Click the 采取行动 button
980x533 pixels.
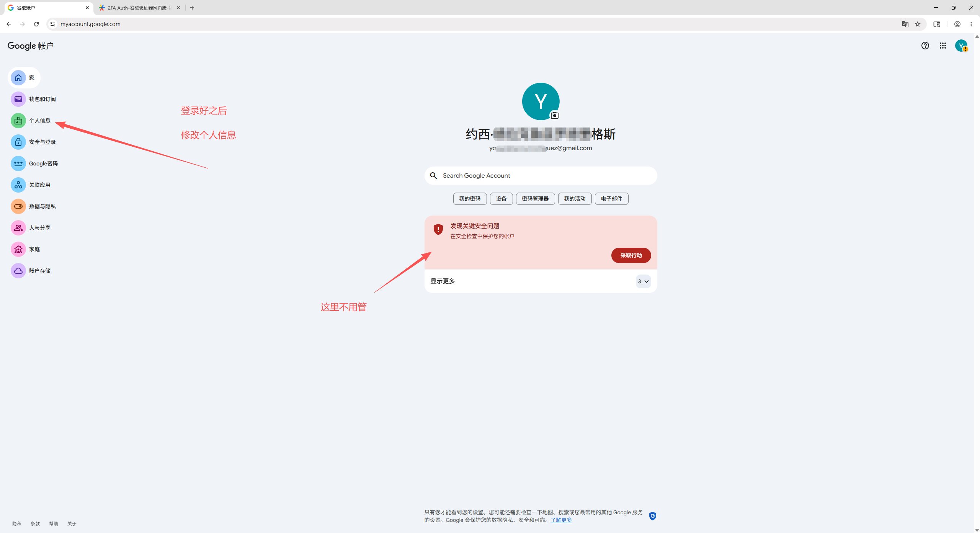coord(631,255)
